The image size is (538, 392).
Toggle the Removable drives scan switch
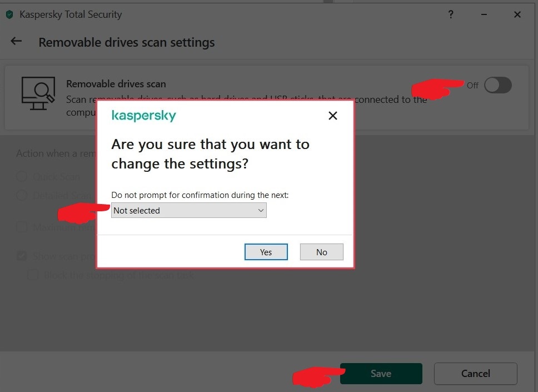498,85
